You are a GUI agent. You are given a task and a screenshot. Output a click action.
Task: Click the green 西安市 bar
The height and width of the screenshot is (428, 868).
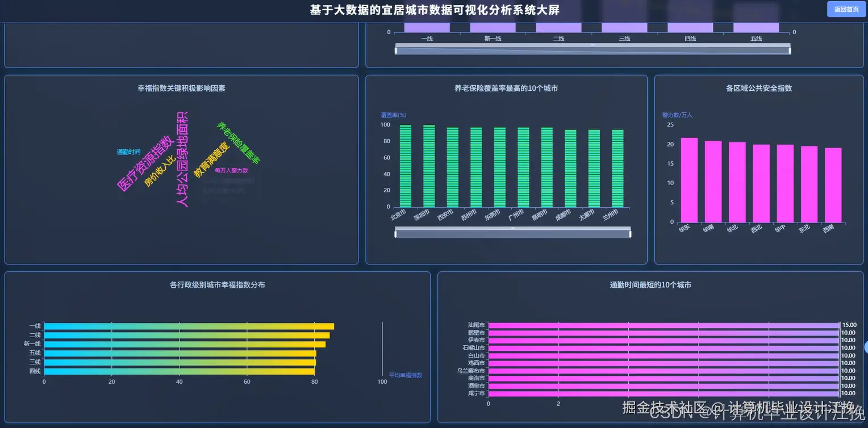(x=453, y=167)
